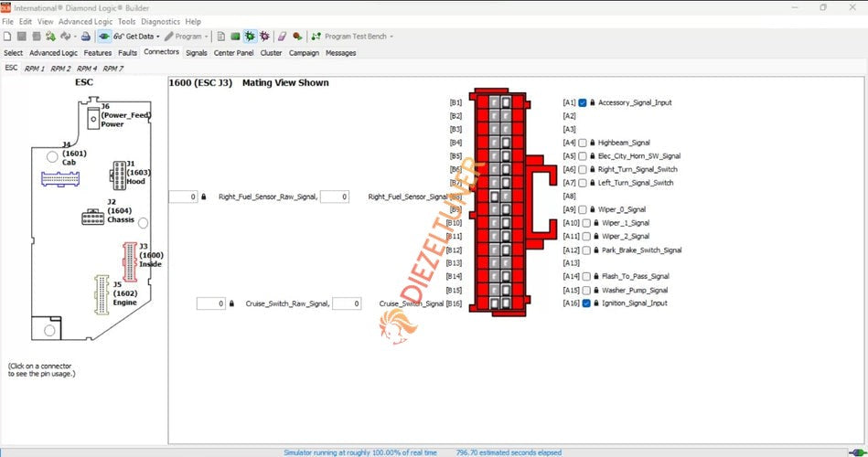Switch to the Signals tab

(197, 53)
